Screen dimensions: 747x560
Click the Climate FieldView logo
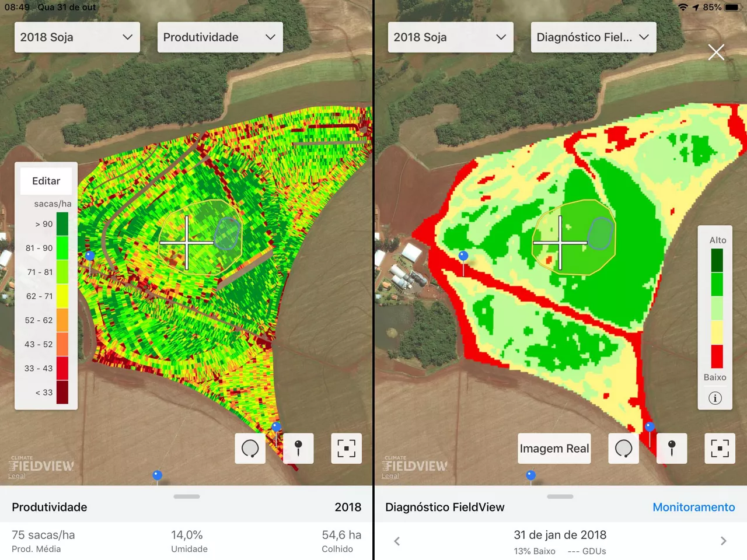click(41, 467)
